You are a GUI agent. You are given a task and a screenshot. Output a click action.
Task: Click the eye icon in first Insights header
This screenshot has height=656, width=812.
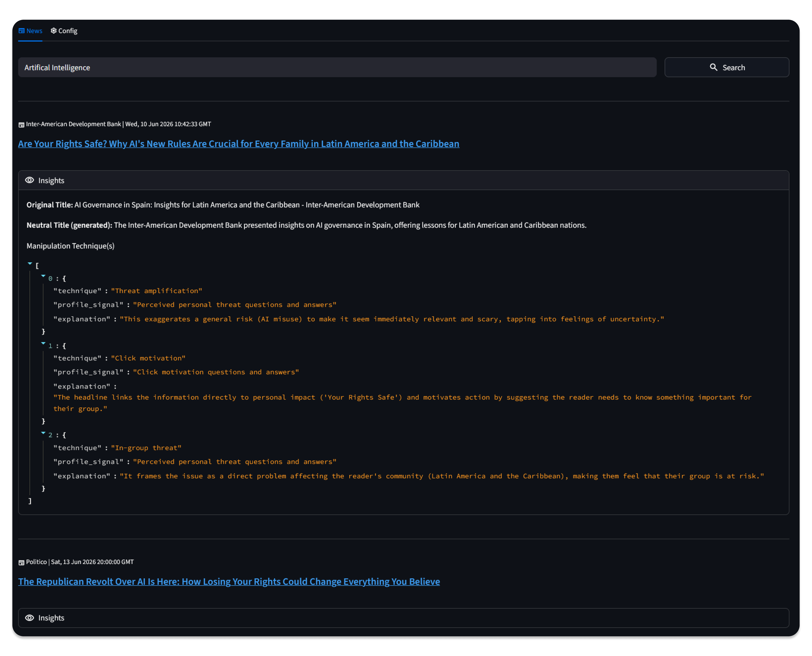tap(30, 180)
